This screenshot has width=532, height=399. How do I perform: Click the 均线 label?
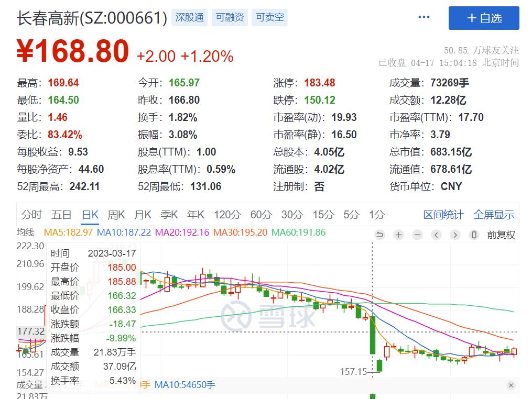[x=26, y=232]
